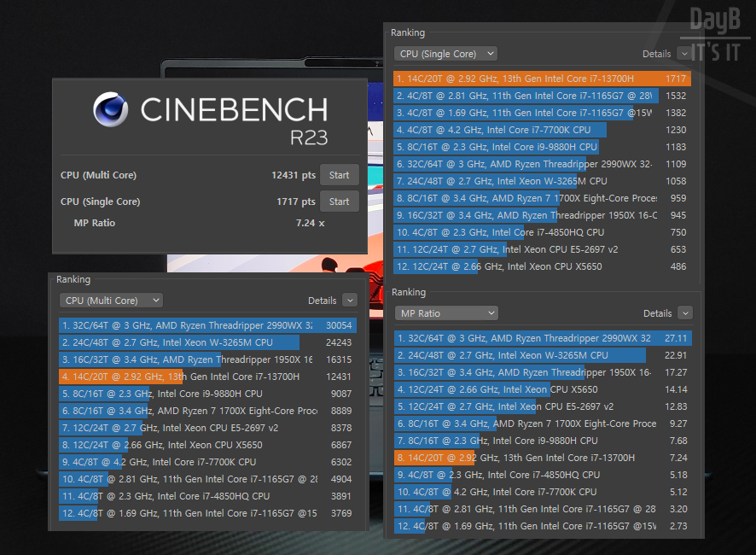Start the CPU Single Core test
The width and height of the screenshot is (756, 555).
click(x=339, y=202)
